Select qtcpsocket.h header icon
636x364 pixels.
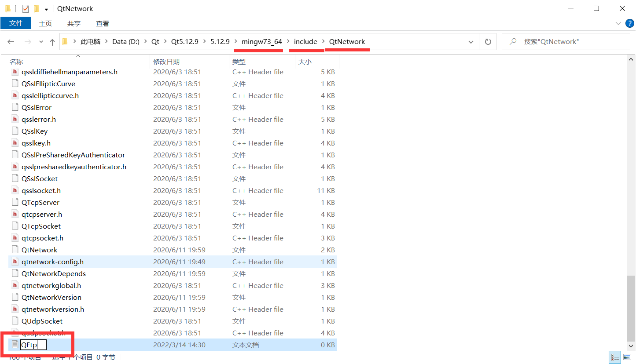15,238
